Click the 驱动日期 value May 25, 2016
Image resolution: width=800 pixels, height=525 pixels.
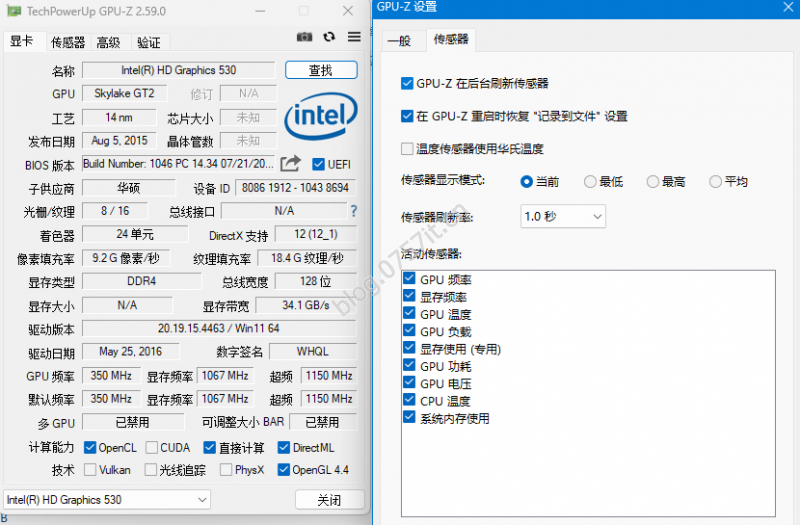tap(131, 352)
